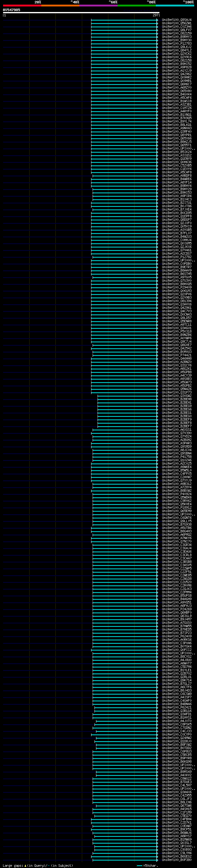Click the UniRef100_Q42962 label
This screenshot has width=197, height=868.
[x=176, y=74]
